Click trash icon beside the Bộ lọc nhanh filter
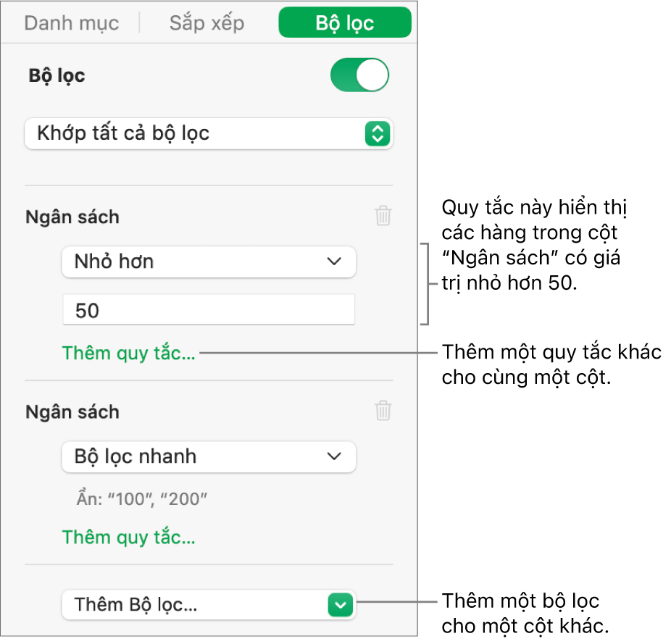The image size is (671, 644). tap(383, 411)
